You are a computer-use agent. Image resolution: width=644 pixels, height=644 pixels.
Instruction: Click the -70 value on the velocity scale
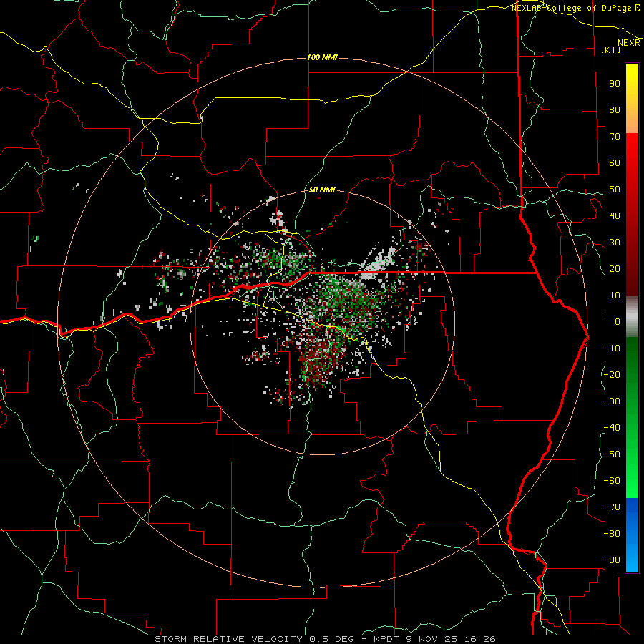pos(612,507)
